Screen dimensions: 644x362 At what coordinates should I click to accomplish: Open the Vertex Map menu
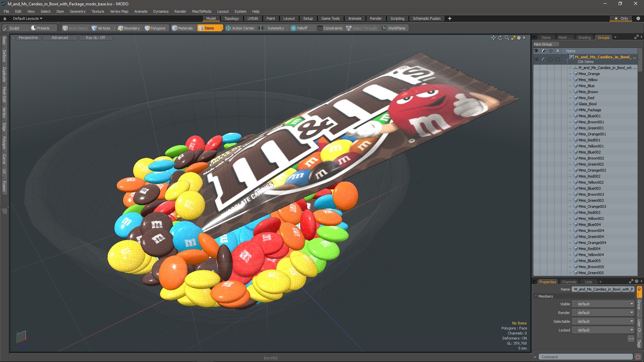pos(119,11)
